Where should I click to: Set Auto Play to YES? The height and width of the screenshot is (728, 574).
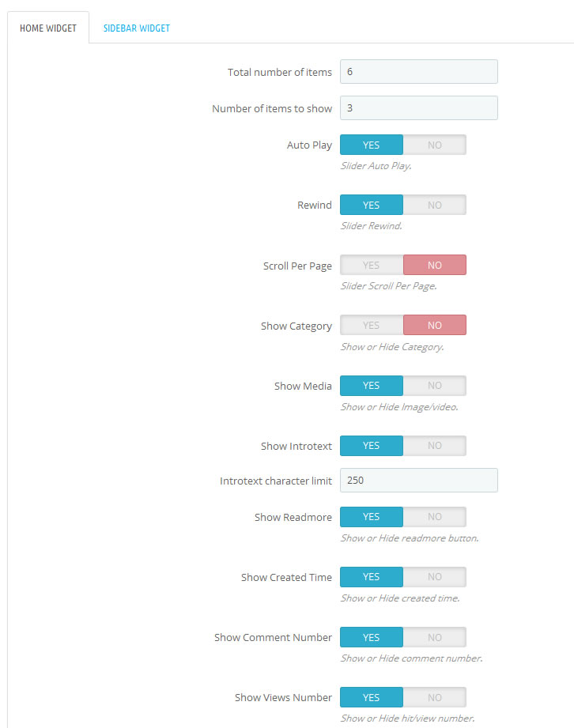[x=371, y=145]
